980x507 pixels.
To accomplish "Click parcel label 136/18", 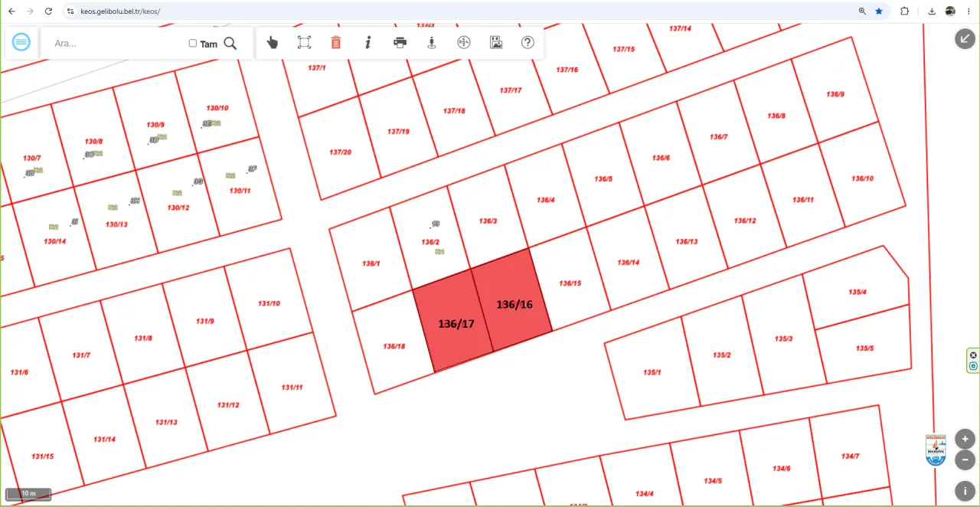I will point(394,346).
